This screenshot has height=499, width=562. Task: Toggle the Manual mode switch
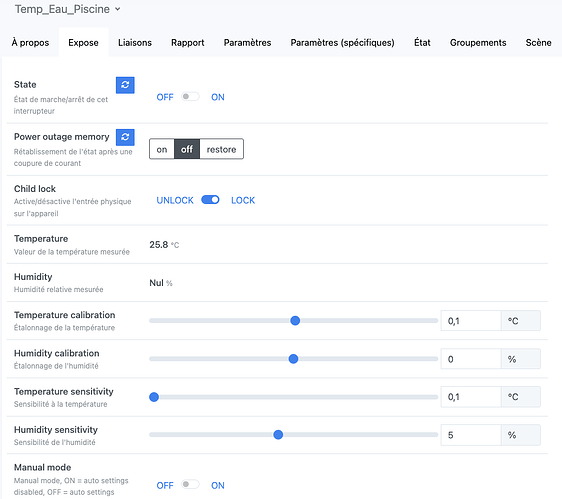pyautogui.click(x=190, y=485)
